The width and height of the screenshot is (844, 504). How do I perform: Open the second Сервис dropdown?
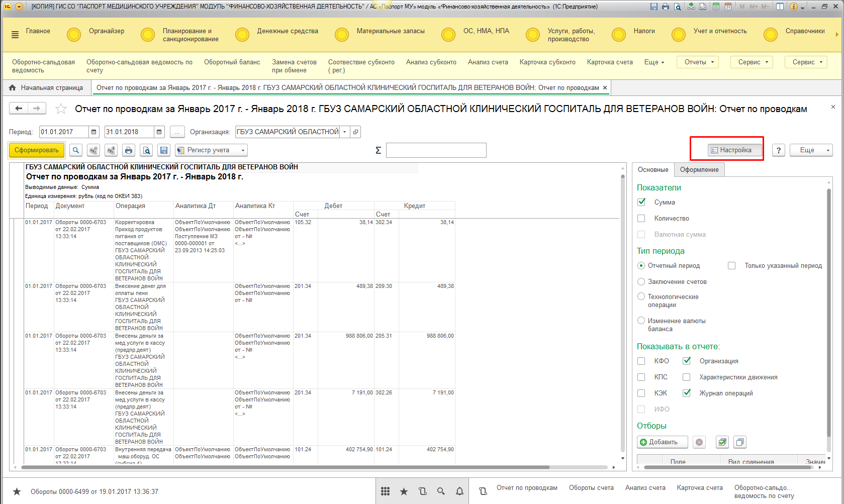(x=806, y=62)
